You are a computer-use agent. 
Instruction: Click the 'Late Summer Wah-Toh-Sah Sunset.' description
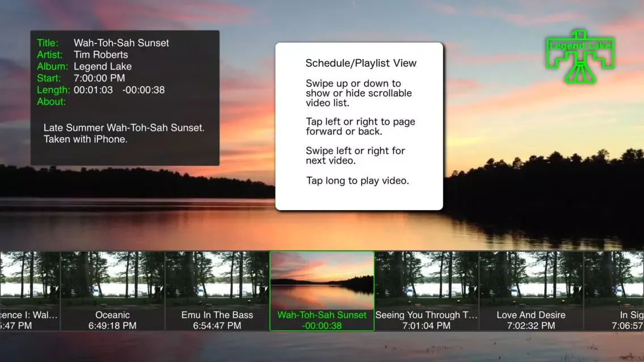click(x=124, y=127)
